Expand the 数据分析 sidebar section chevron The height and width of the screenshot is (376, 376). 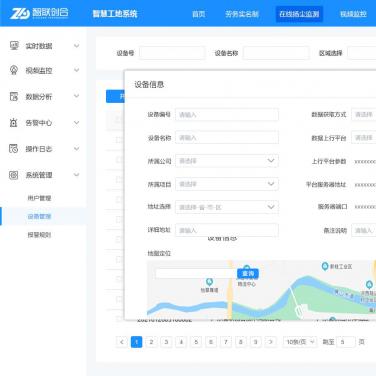click(x=76, y=96)
